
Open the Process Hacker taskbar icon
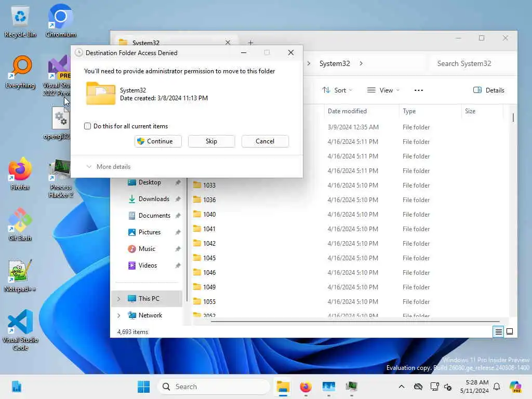click(x=352, y=387)
